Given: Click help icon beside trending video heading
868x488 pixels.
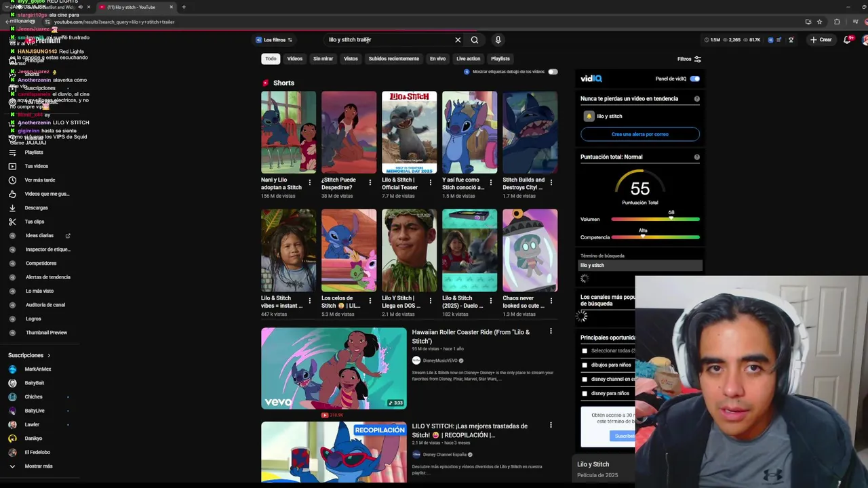Looking at the screenshot, I should point(696,99).
